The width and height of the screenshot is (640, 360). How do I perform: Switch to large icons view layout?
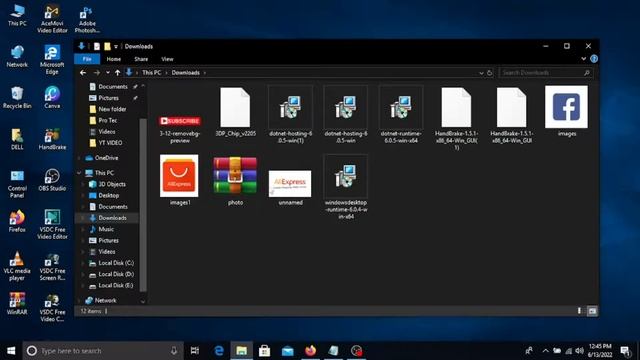592,311
